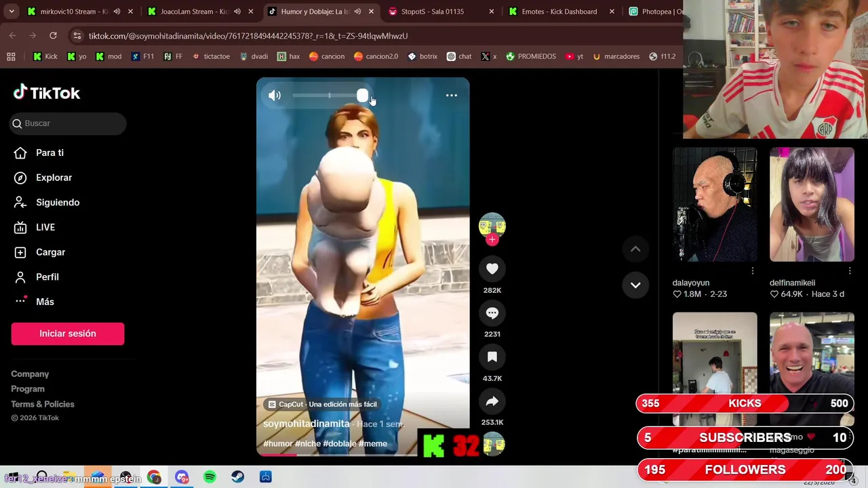Open the video three-dots options menu
This screenshot has width=868, height=488.
pos(451,96)
